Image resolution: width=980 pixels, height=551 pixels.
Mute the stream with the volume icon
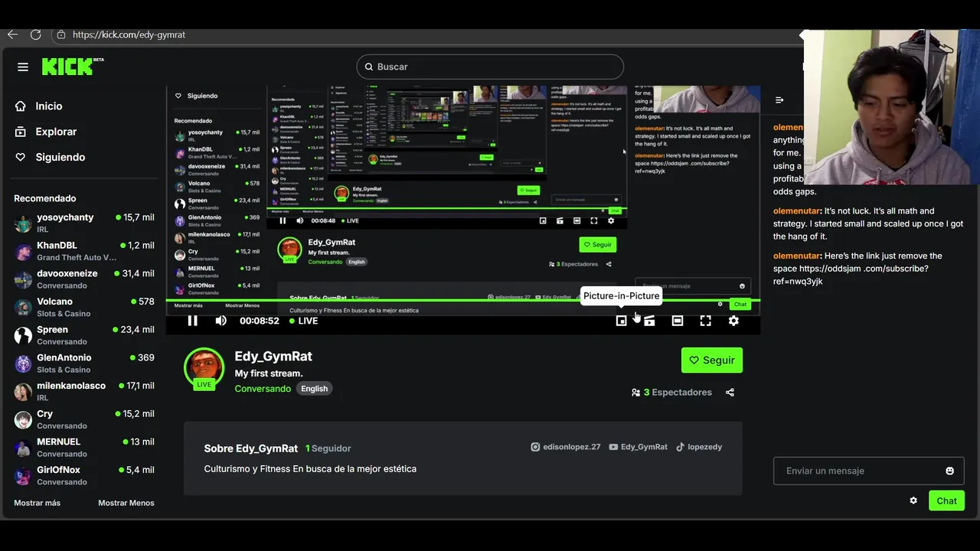[x=220, y=321]
